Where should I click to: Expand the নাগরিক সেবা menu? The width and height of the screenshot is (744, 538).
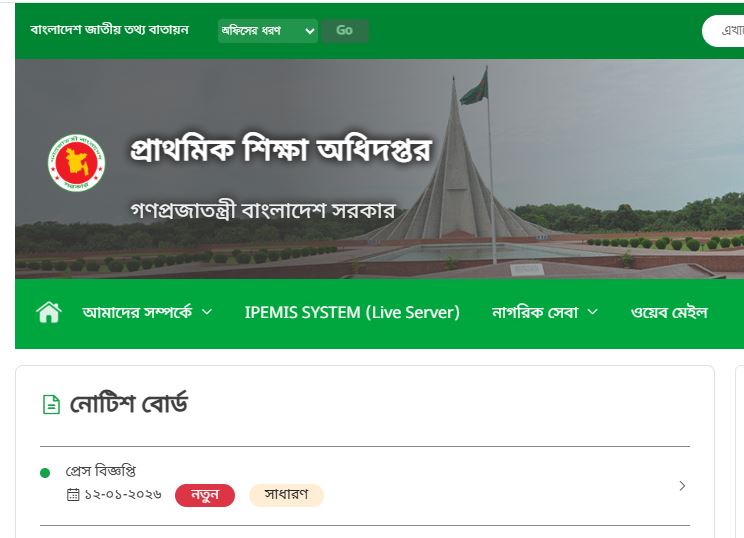[x=544, y=313]
